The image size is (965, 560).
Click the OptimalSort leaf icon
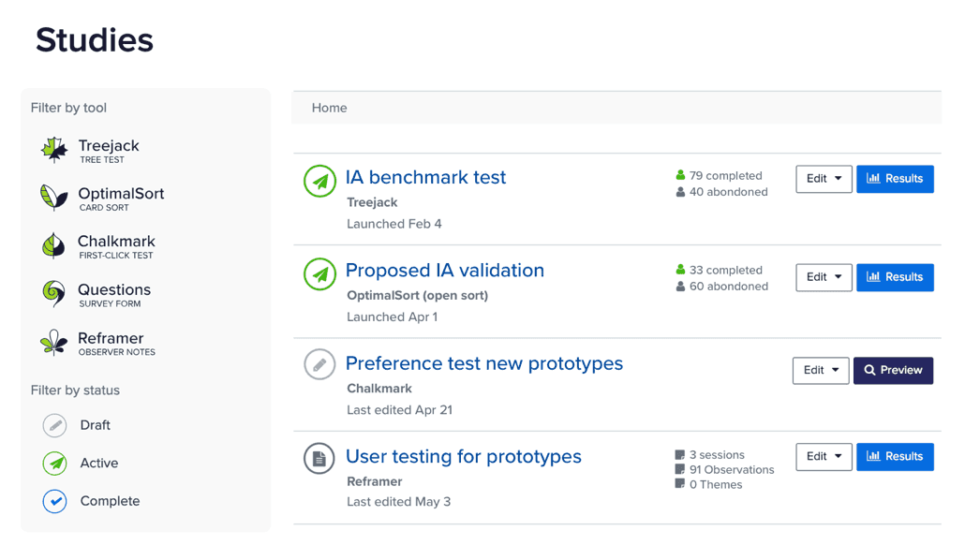[x=53, y=198]
